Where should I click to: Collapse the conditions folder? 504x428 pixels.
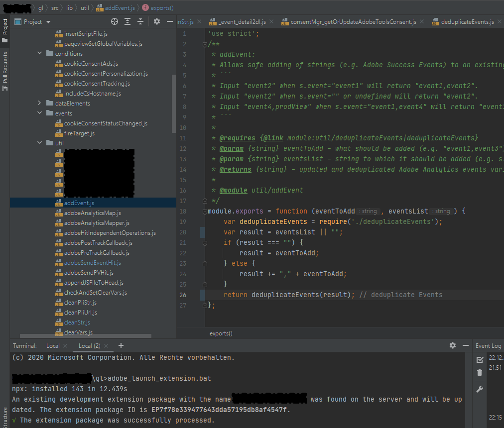[x=39, y=53]
